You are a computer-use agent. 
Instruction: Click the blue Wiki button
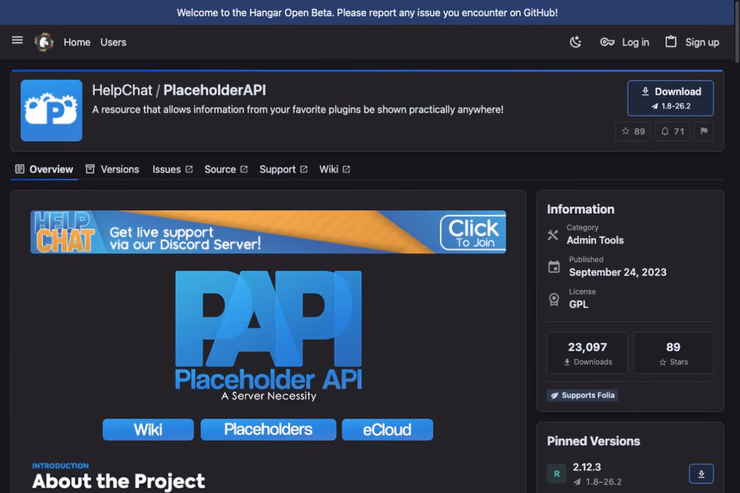[148, 430]
